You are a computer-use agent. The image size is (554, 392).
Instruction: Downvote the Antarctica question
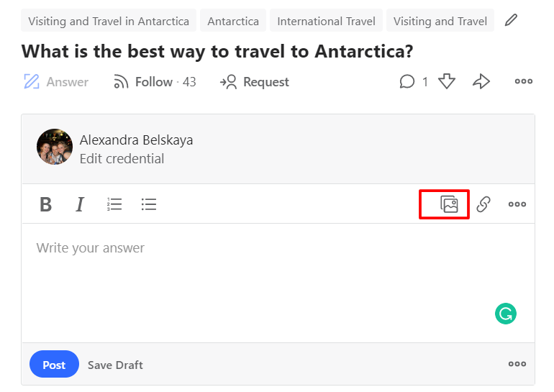pos(447,82)
